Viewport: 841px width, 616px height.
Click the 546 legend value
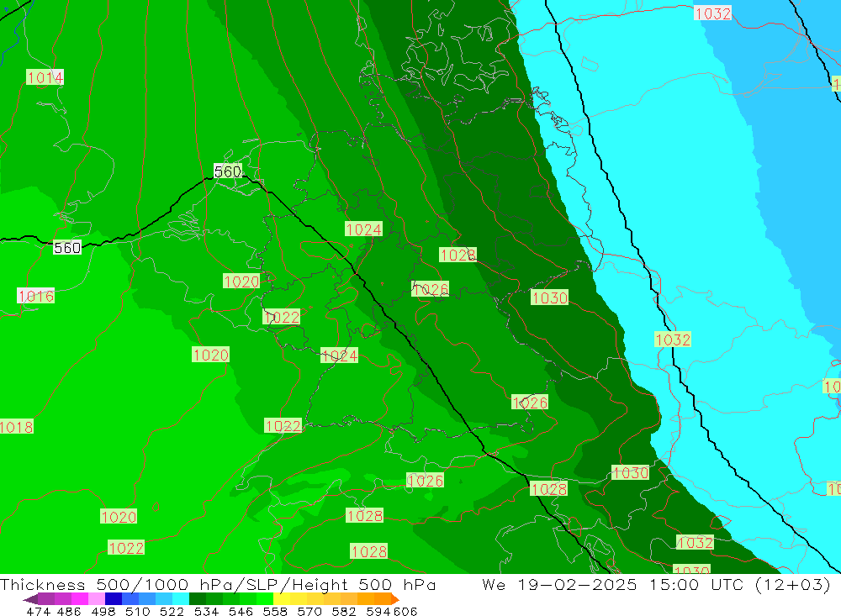241,611
